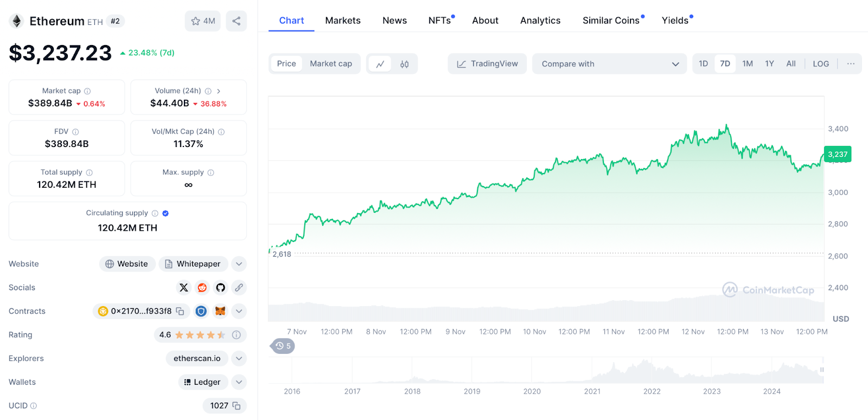
Task: Click the socials chain link icon
Action: coord(239,288)
